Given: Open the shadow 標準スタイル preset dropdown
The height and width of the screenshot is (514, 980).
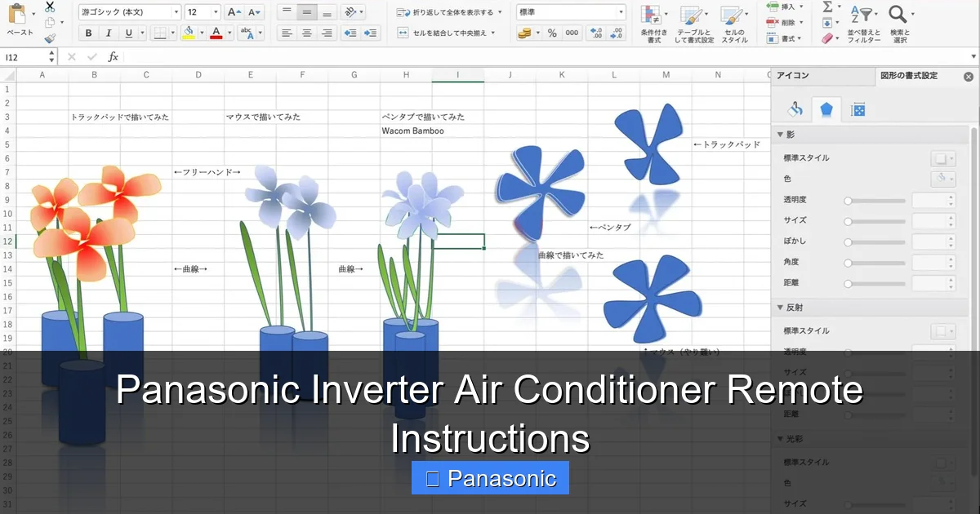Looking at the screenshot, I should (x=943, y=158).
